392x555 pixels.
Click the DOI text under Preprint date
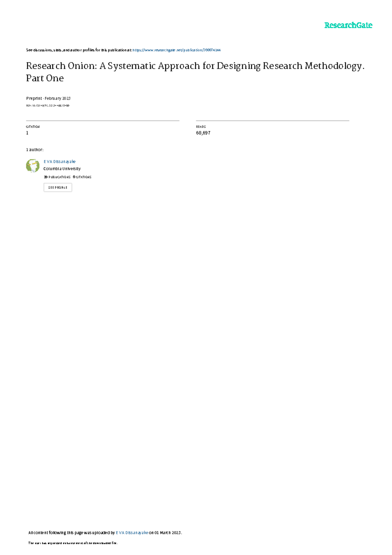pyautogui.click(x=48, y=106)
